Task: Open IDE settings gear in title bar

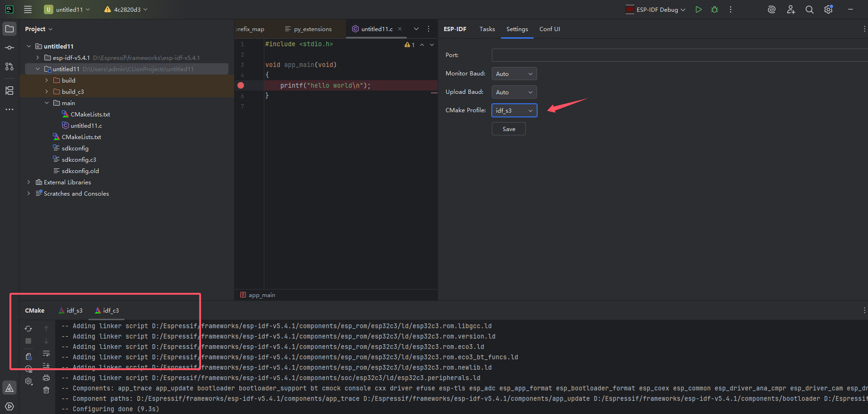Action: pyautogui.click(x=828, y=9)
